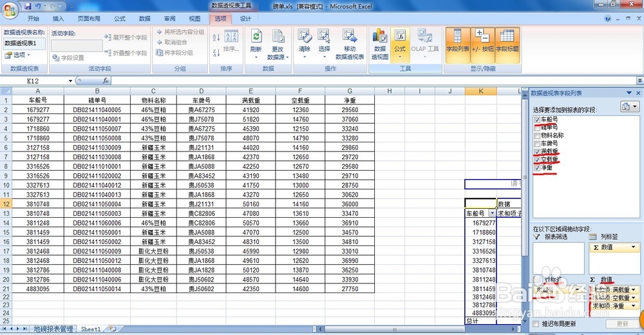Select column G header
Screen dimensions: 644x335
350,91
